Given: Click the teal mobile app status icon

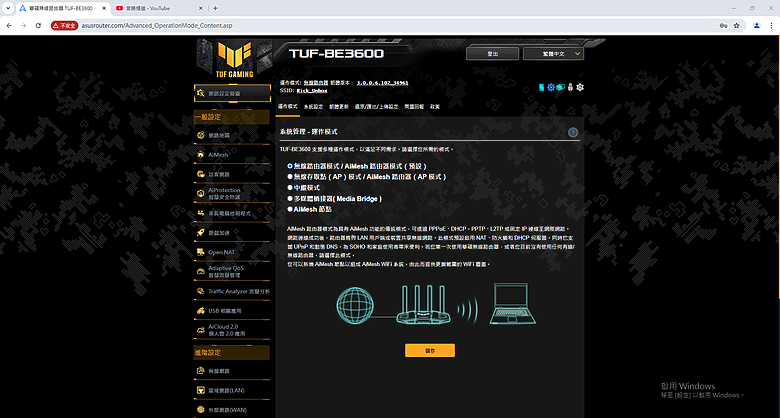Looking at the screenshot, I should (x=542, y=87).
